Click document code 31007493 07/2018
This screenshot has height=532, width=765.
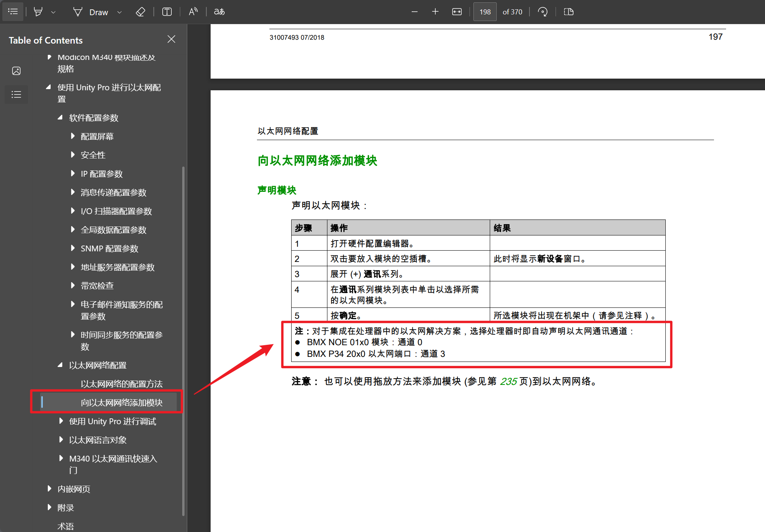tap(297, 37)
